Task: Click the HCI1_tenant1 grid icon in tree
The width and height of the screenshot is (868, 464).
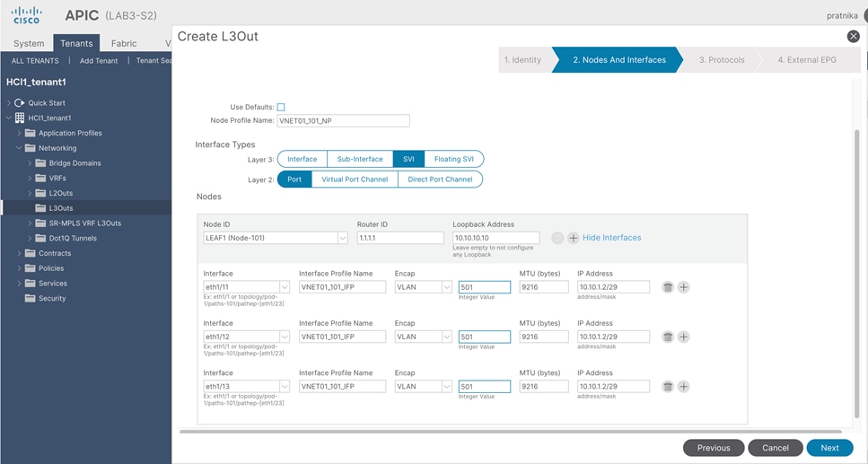Action: click(20, 118)
